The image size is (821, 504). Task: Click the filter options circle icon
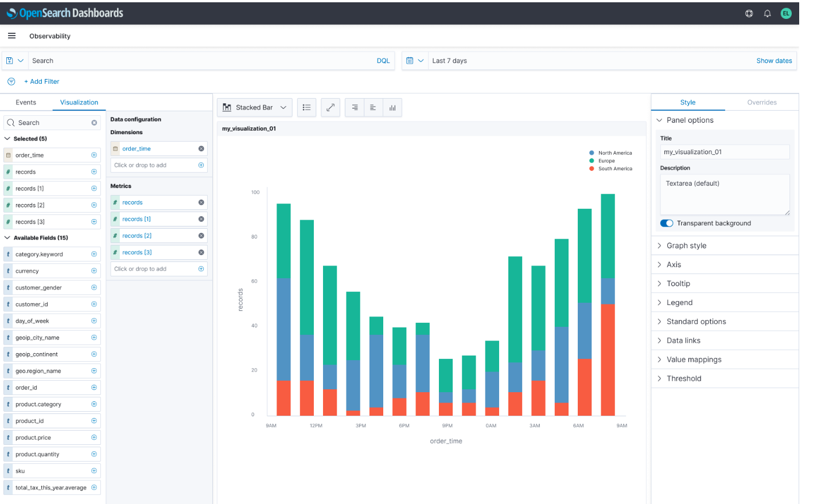click(x=11, y=81)
